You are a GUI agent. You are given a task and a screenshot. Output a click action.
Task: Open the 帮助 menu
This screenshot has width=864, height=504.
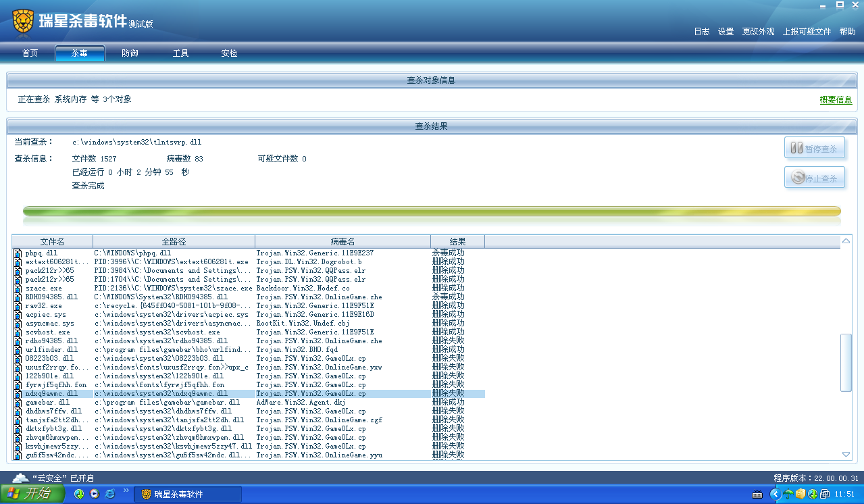pos(848,32)
